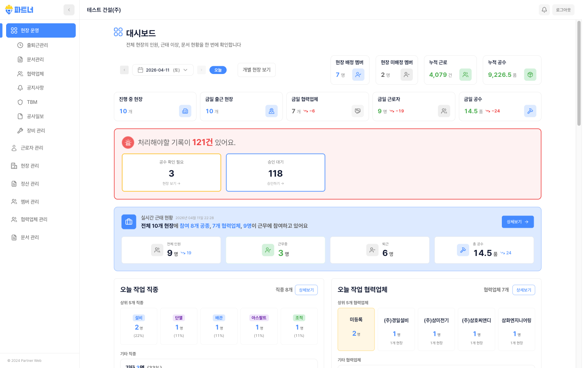Advance to the next date with the arrow
This screenshot has width=588, height=368.
(201, 70)
